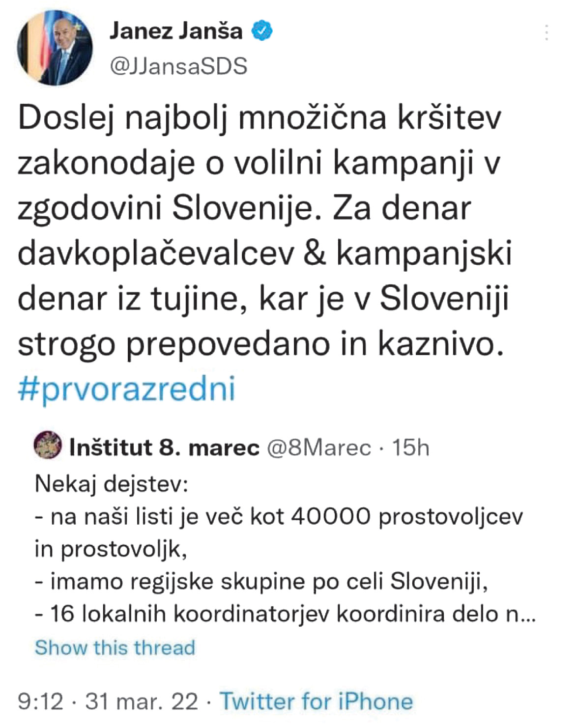Click the 31 mar. 22 date

tap(142, 701)
